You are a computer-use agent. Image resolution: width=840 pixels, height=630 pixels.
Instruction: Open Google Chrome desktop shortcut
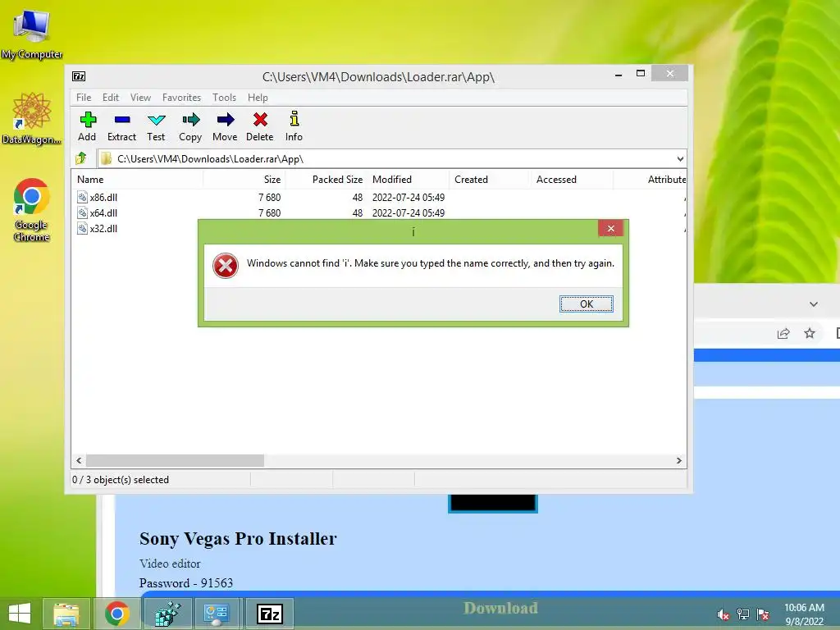[32, 209]
